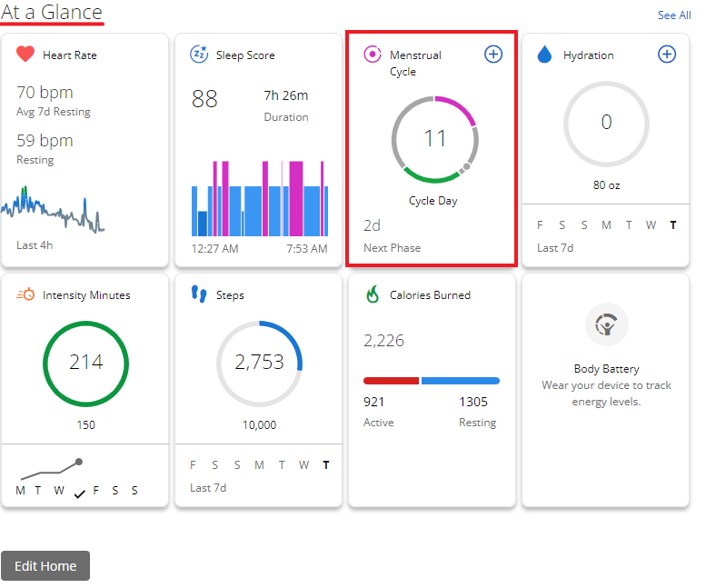Add hydration with the plus button

click(x=666, y=55)
